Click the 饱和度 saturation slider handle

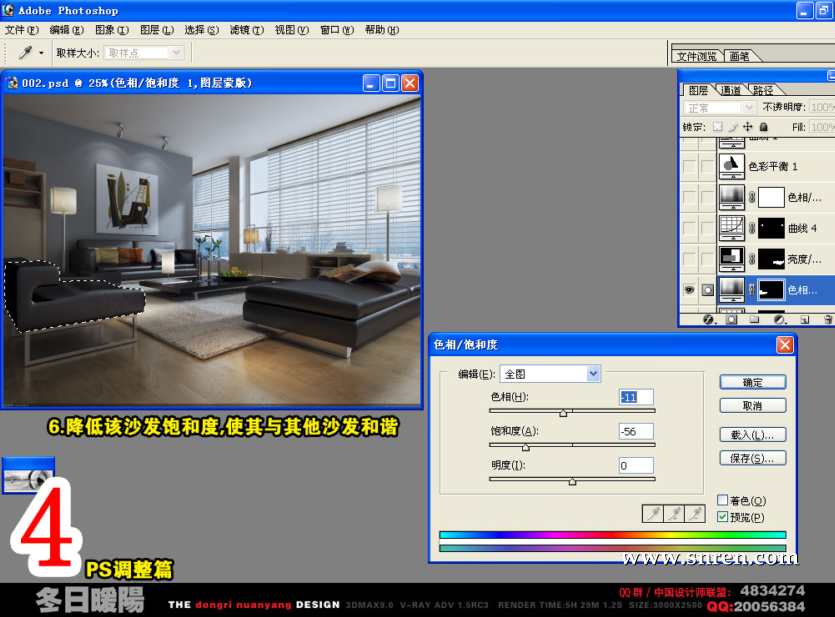(526, 448)
